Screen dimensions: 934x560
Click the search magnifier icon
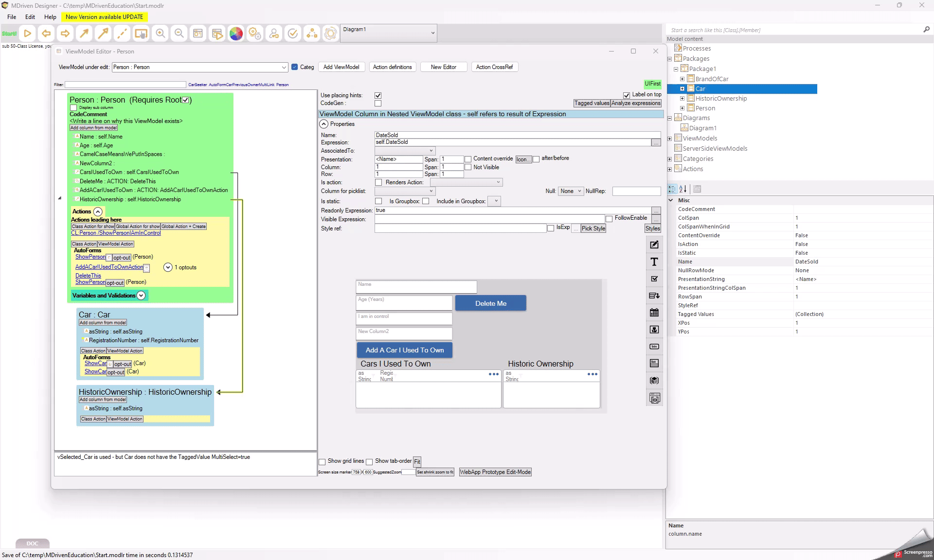[926, 30]
